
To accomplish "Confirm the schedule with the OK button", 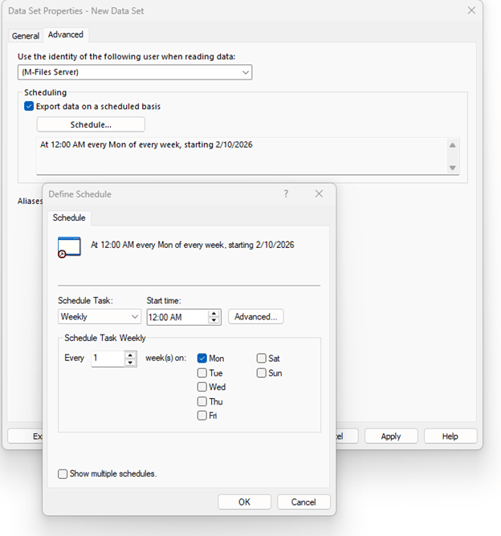I will pyautogui.click(x=244, y=502).
